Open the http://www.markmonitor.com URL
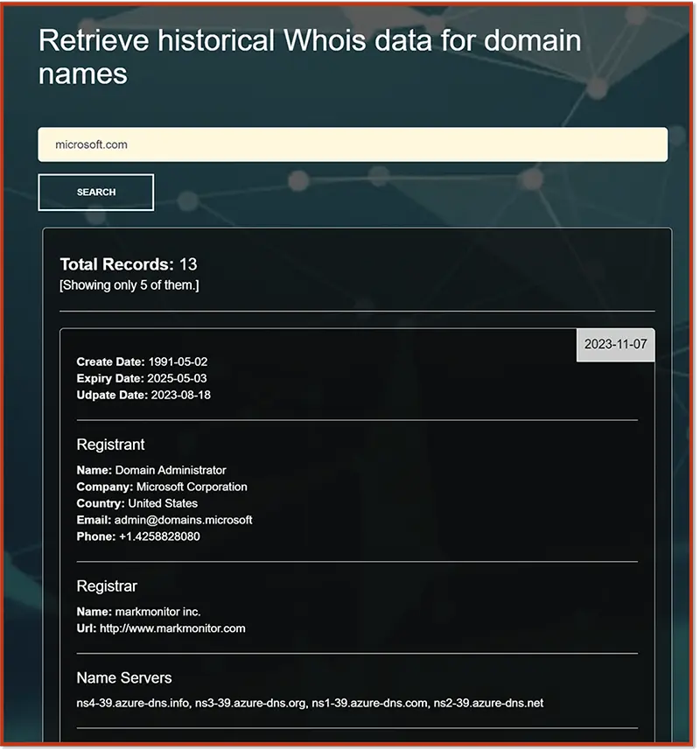The image size is (700, 751). [172, 628]
